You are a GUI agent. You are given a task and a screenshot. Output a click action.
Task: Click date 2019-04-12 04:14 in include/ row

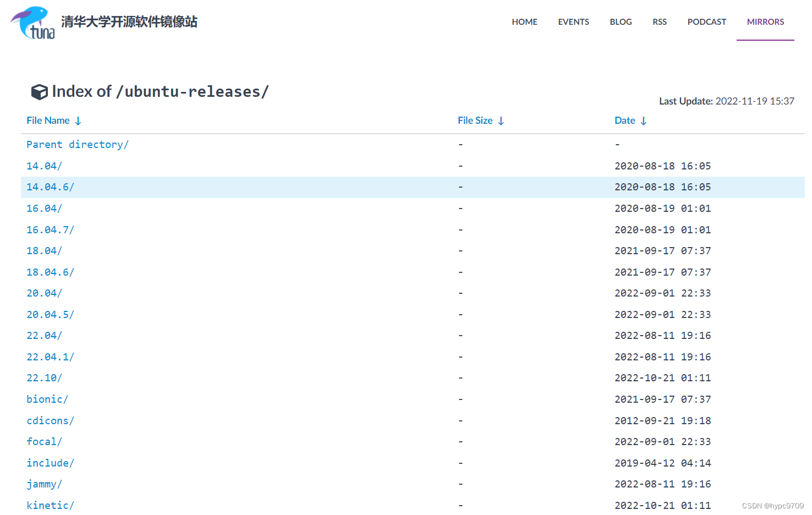point(662,463)
